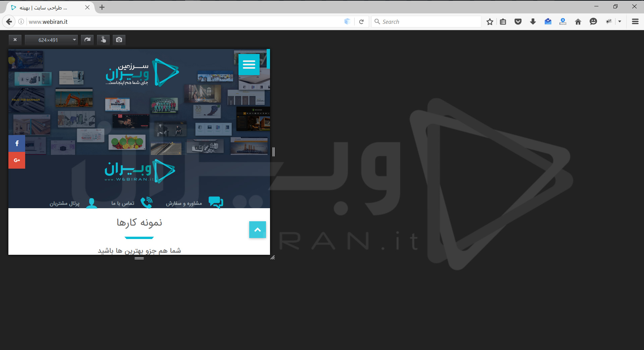Open the Pocket save icon
Image resolution: width=644 pixels, height=350 pixels.
[518, 22]
